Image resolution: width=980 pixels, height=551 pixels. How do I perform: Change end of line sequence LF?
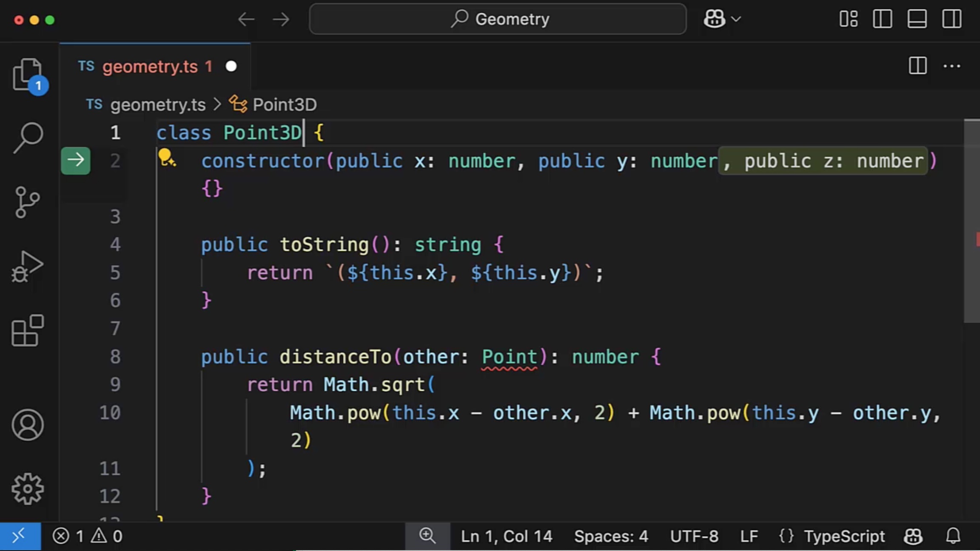tap(749, 536)
